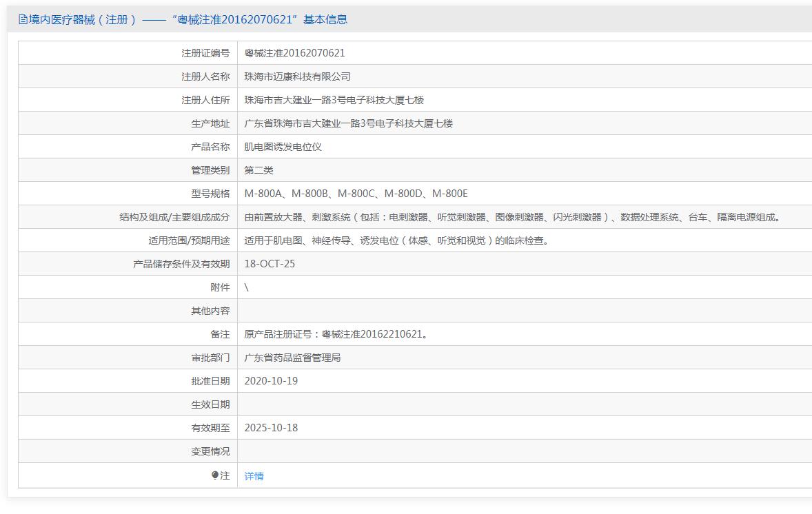Click the production address starting with 广东省珠海市
Image resolution: width=812 pixels, height=514 pixels.
click(348, 123)
